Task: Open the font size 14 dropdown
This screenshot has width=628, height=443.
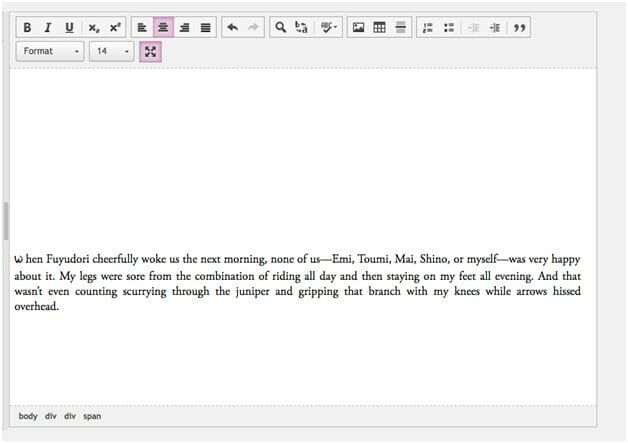Action: (x=111, y=52)
